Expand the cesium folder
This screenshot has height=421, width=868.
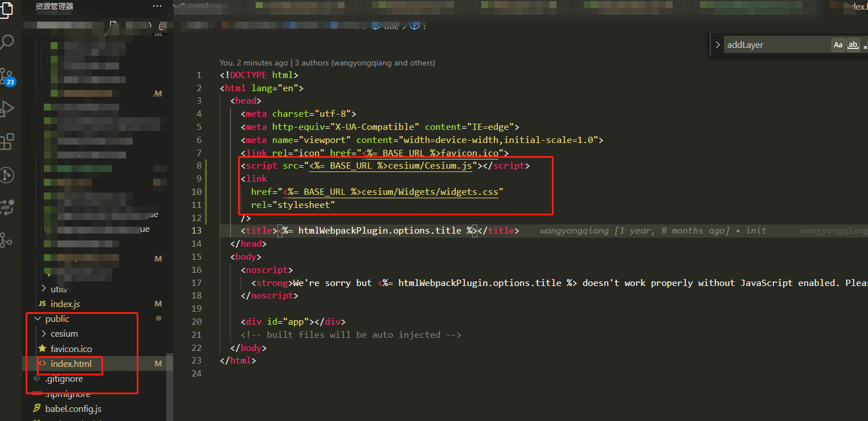point(44,334)
